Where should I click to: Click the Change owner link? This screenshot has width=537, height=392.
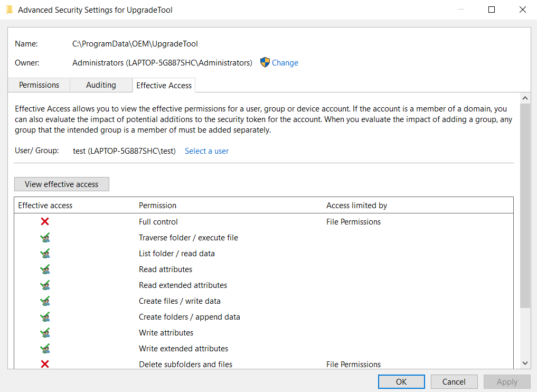click(285, 63)
